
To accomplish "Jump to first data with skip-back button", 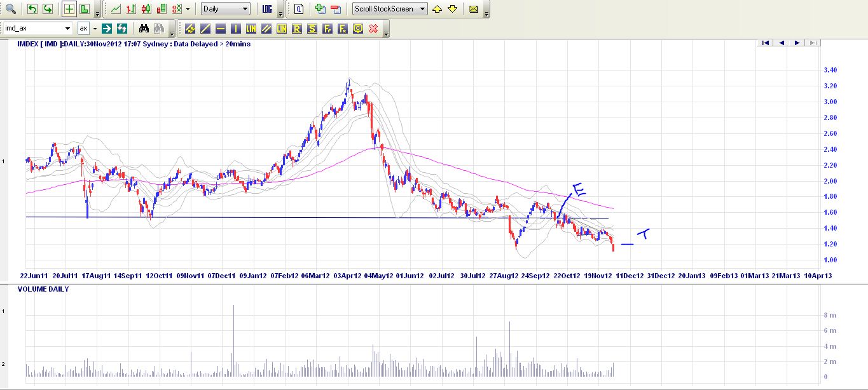I will (766, 43).
